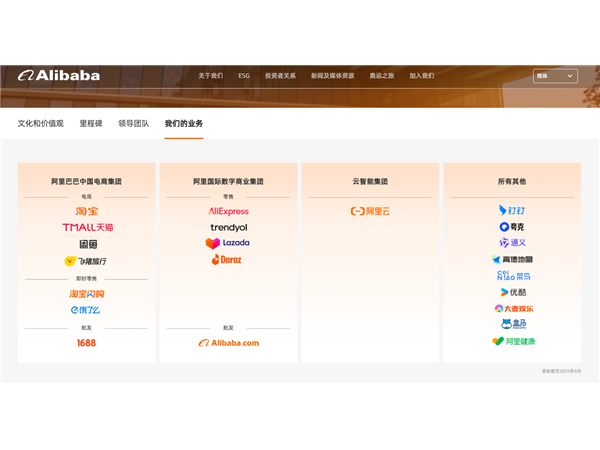Open the 投资者关系 menu
This screenshot has height=450, width=600.
click(280, 76)
